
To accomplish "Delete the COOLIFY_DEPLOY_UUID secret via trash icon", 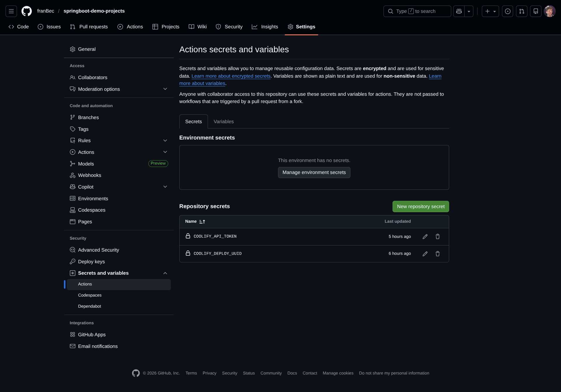I will pyautogui.click(x=437, y=254).
